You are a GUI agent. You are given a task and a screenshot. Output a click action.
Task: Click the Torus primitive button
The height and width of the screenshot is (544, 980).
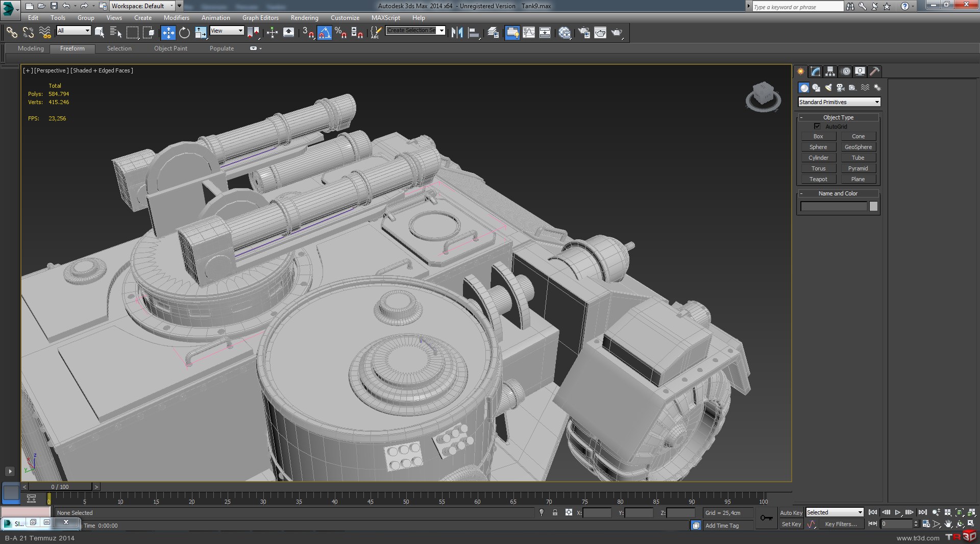[x=818, y=168]
